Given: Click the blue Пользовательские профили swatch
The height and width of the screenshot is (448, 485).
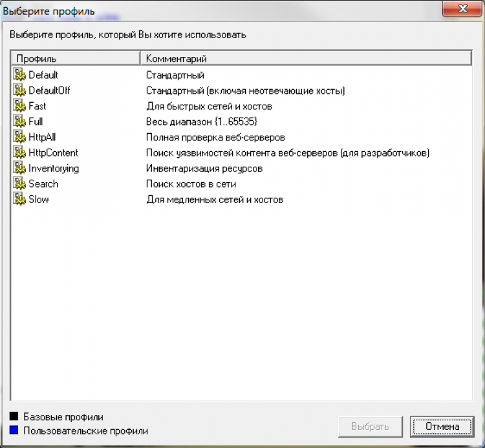Looking at the screenshot, I should 14,431.
